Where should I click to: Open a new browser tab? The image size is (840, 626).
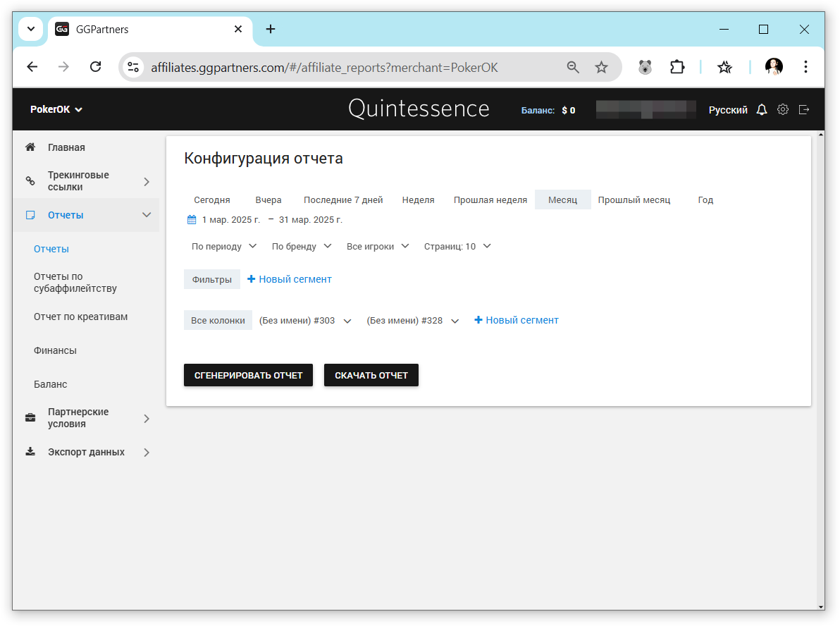tap(271, 29)
